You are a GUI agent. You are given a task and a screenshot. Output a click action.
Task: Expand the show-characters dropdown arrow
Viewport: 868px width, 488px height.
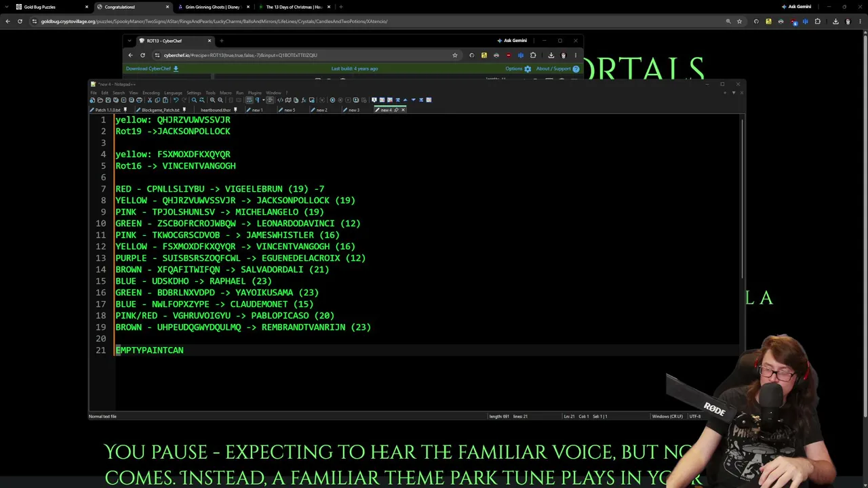(263, 100)
